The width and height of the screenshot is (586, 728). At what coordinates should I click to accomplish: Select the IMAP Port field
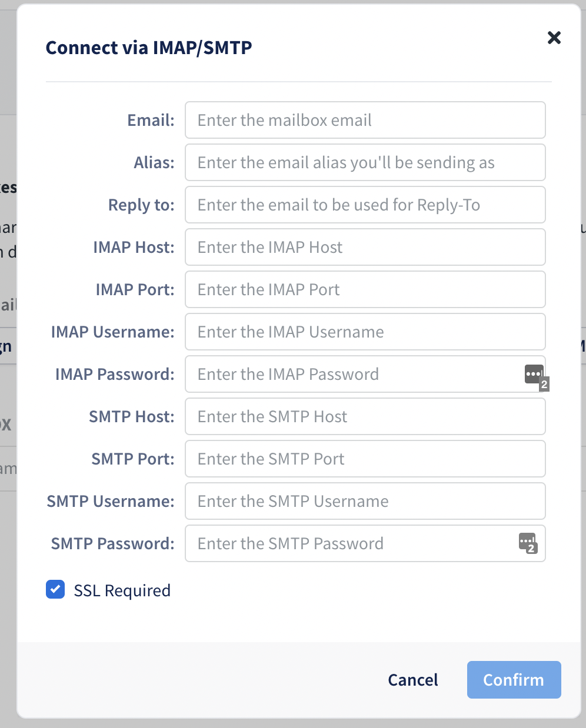click(365, 289)
